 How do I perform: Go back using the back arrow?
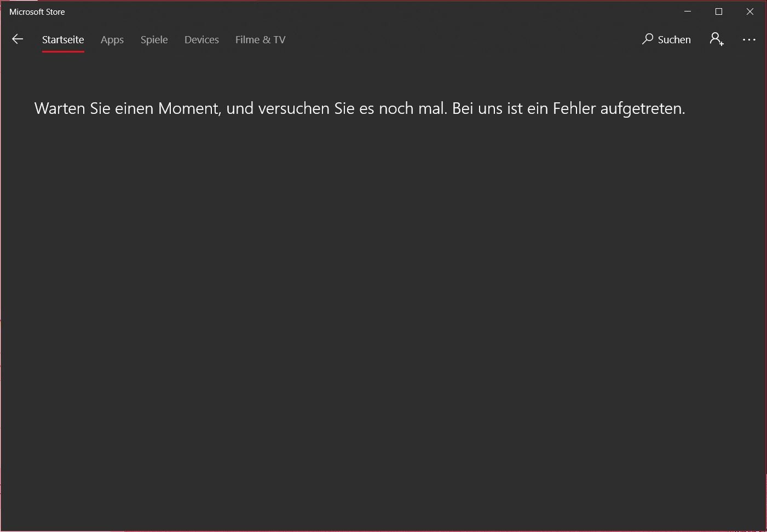(18, 39)
